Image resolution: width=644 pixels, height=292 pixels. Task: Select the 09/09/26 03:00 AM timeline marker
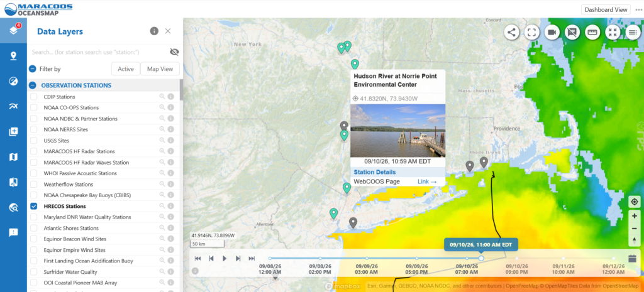click(367, 258)
